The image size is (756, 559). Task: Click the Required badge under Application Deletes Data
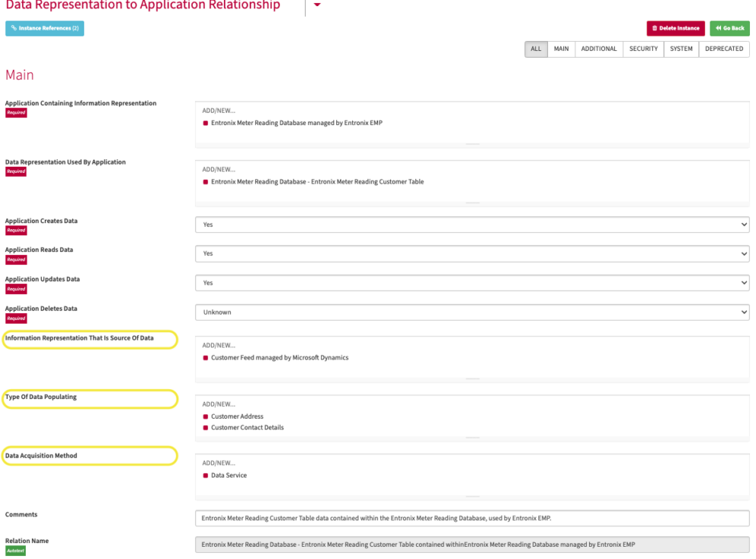(16, 318)
